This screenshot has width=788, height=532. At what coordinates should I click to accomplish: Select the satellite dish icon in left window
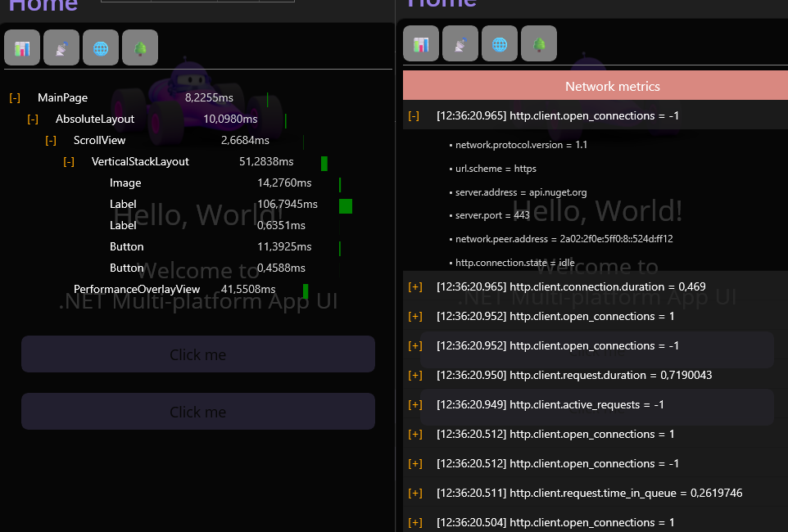pos(61,47)
